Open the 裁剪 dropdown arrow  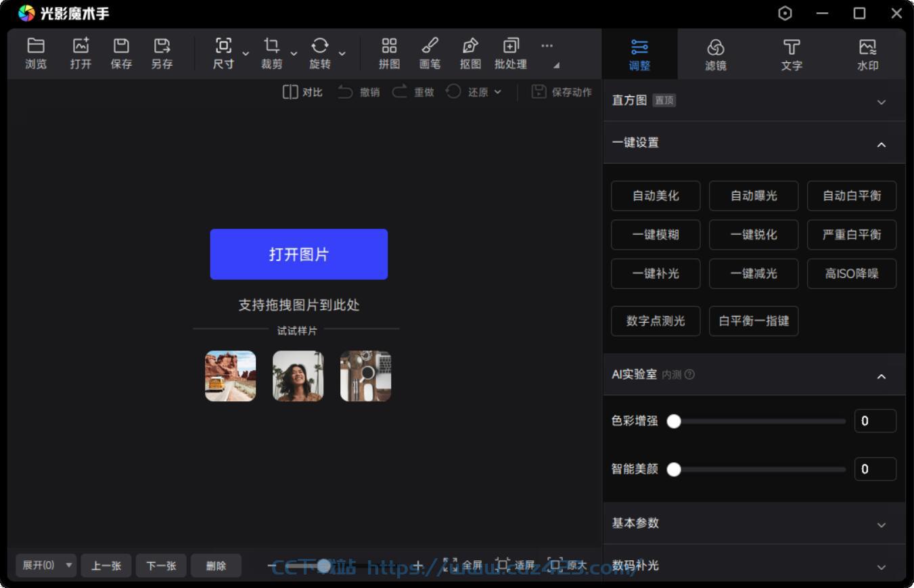click(x=294, y=53)
